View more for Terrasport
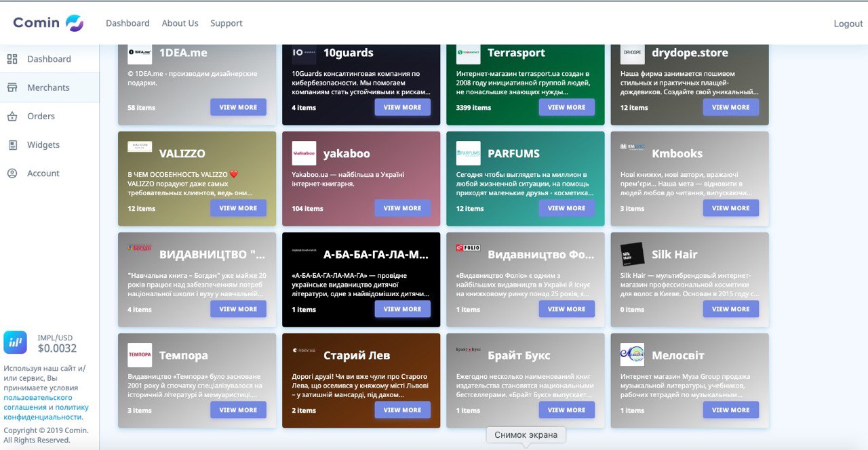Image resolution: width=868 pixels, height=450 pixels. click(x=567, y=107)
